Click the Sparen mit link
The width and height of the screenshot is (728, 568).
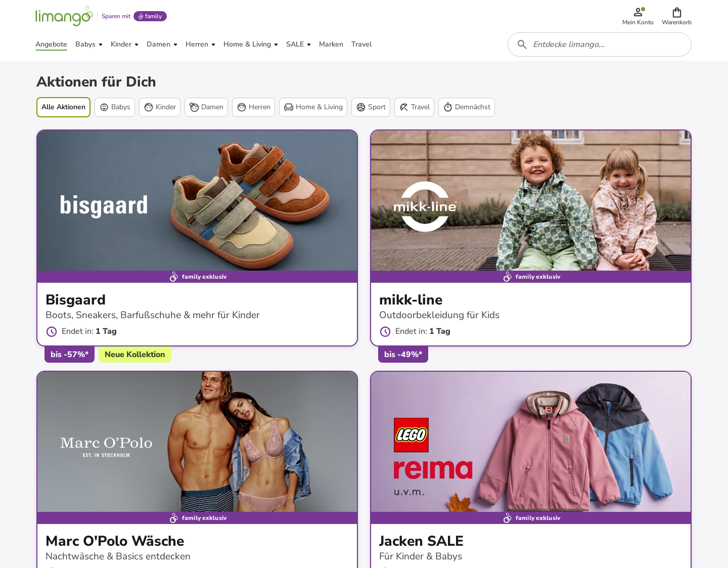point(116,16)
